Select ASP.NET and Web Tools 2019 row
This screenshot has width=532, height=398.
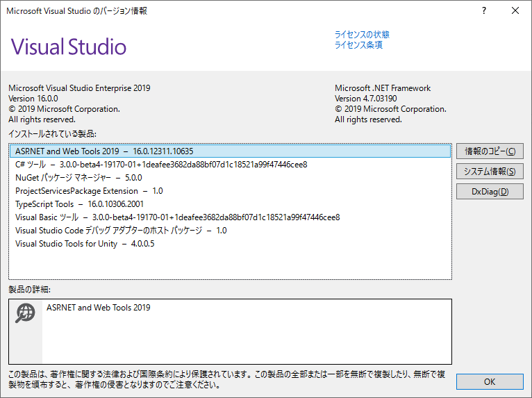click(x=231, y=151)
